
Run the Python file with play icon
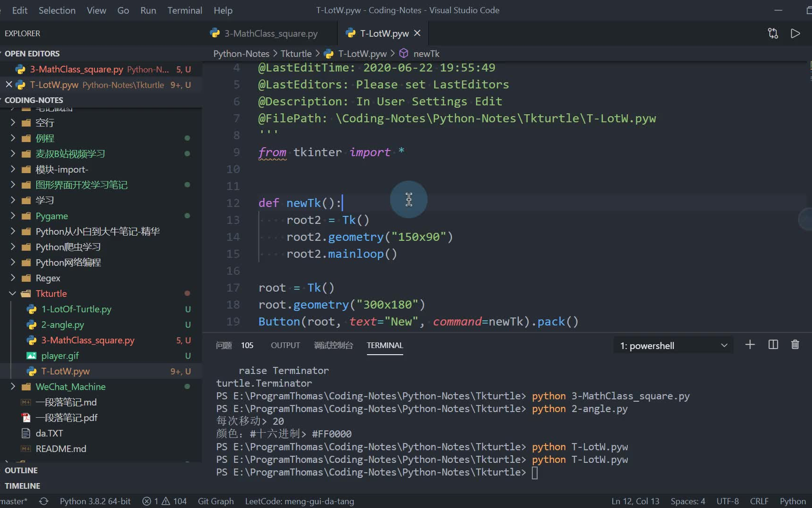[x=795, y=33]
